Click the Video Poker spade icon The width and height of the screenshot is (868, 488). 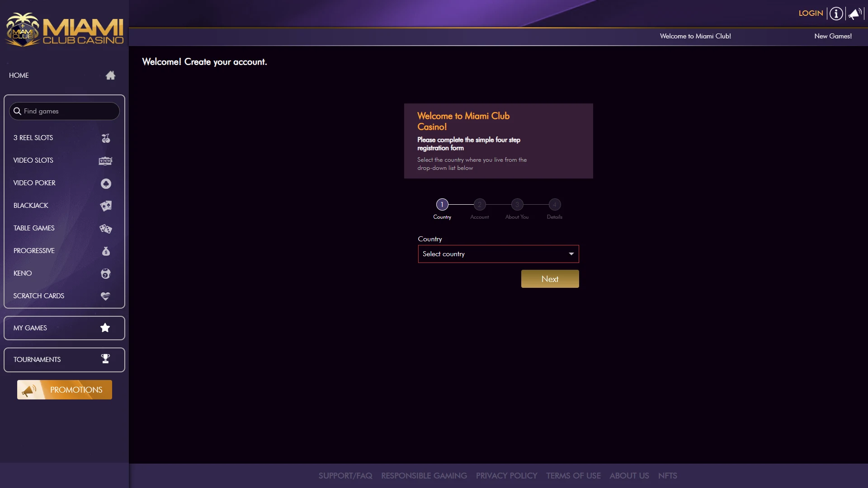[106, 183]
